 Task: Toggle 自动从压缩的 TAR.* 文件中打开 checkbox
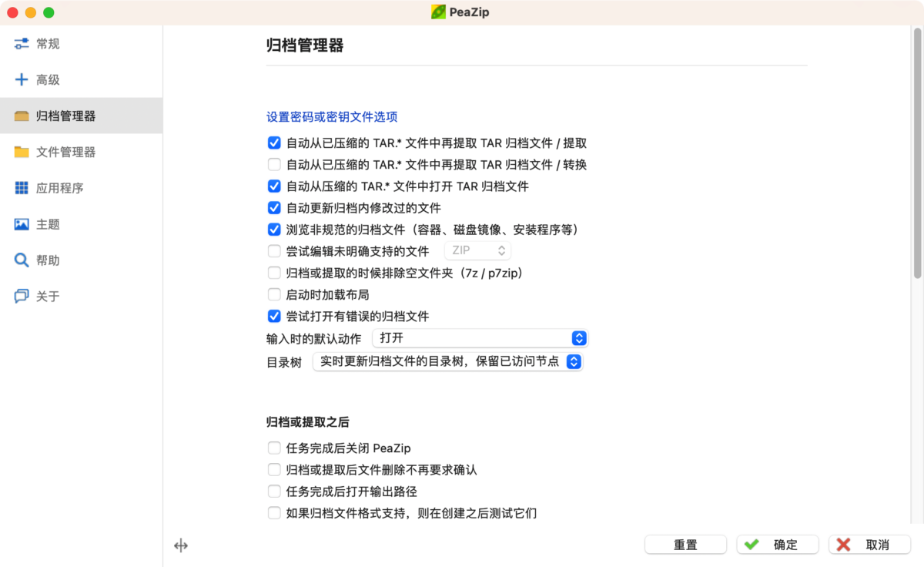pos(274,186)
